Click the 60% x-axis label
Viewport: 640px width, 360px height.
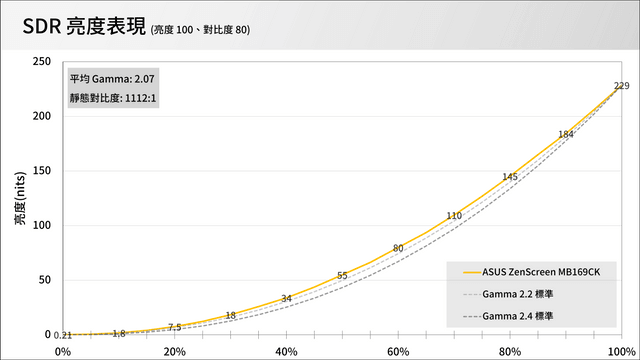click(398, 351)
